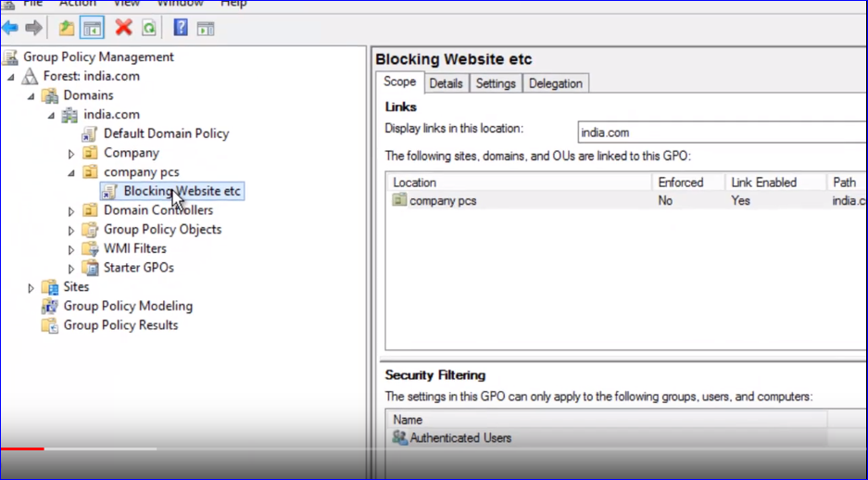The image size is (868, 480).
Task: Switch to the Details tab
Action: coord(447,83)
